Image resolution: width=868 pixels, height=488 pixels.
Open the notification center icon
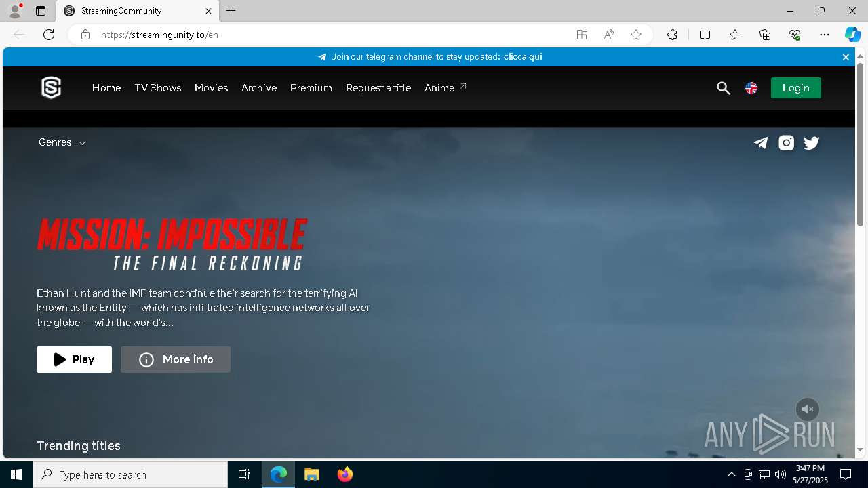pos(846,474)
